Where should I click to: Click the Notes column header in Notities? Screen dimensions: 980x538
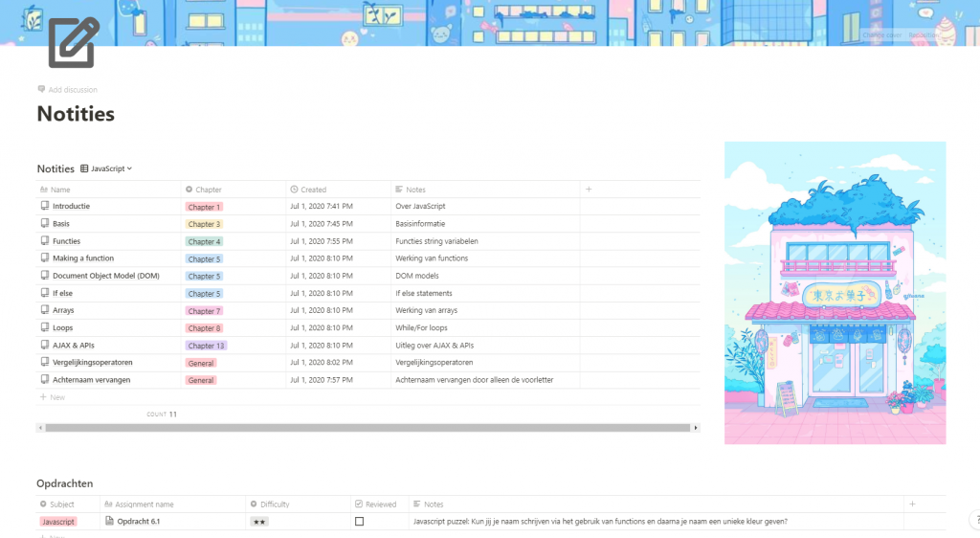point(485,190)
